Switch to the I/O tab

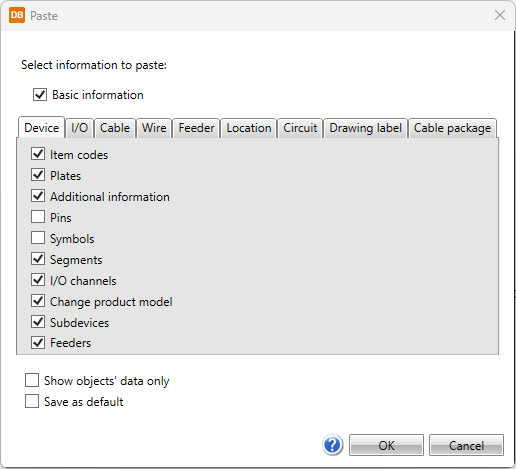pos(80,128)
